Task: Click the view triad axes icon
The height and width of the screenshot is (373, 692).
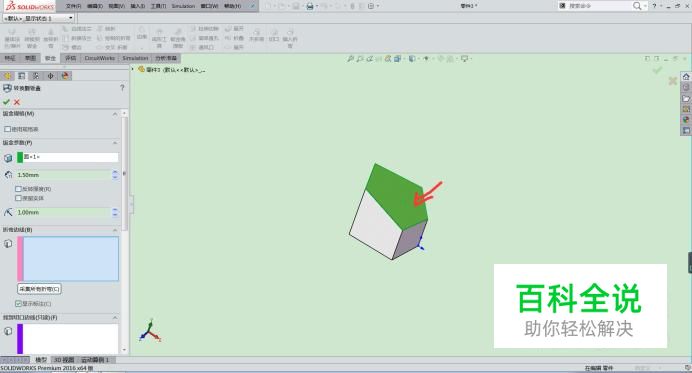Action: pyautogui.click(x=150, y=330)
